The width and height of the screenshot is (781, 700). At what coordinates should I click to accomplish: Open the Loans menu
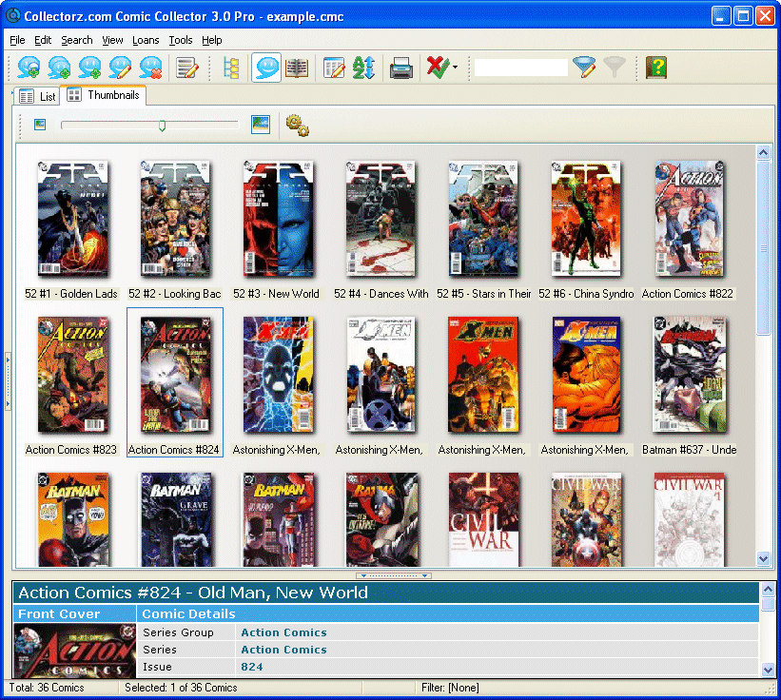[x=146, y=40]
